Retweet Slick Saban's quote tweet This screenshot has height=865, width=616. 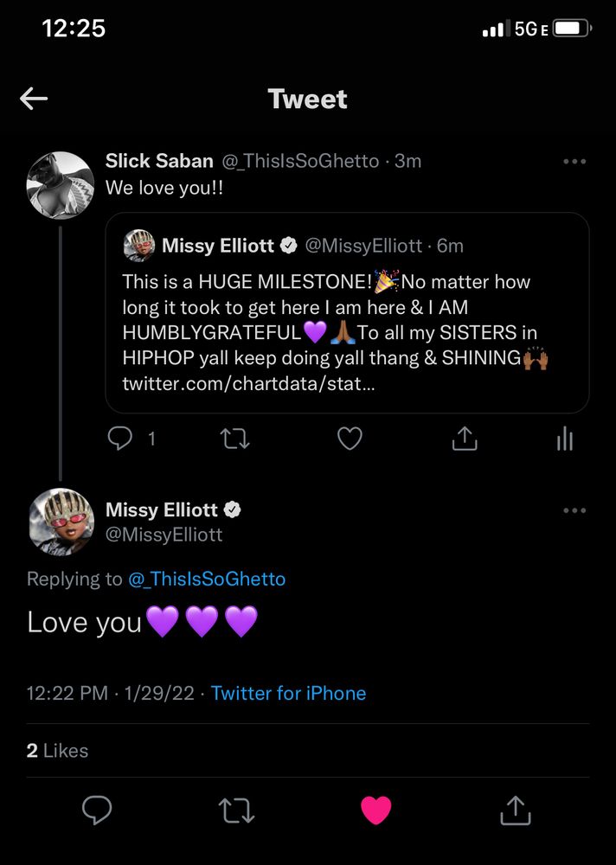[235, 439]
